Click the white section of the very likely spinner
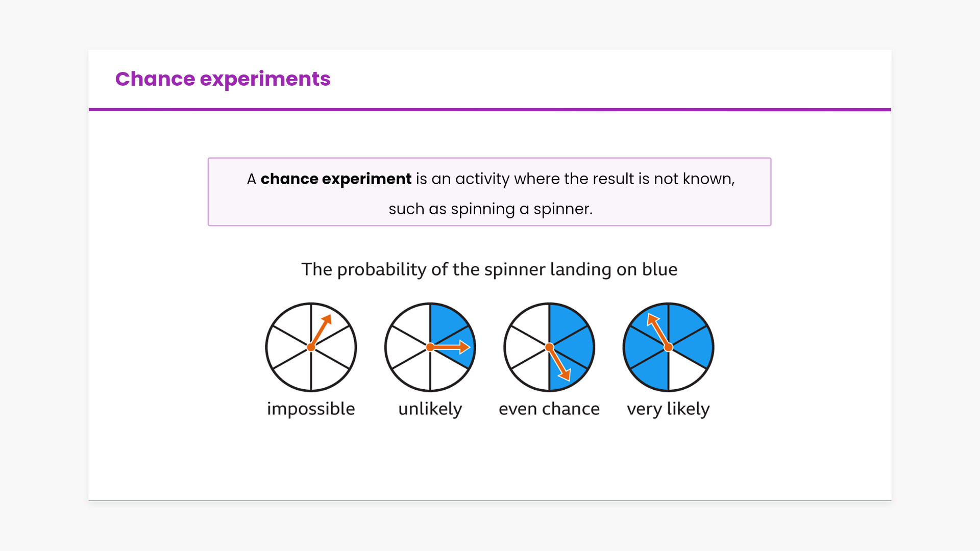Image resolution: width=980 pixels, height=551 pixels. 683,373
